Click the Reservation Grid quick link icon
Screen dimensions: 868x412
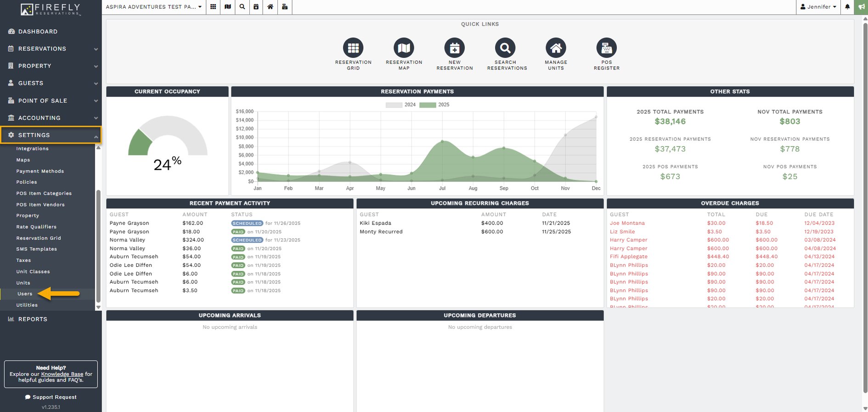(353, 48)
